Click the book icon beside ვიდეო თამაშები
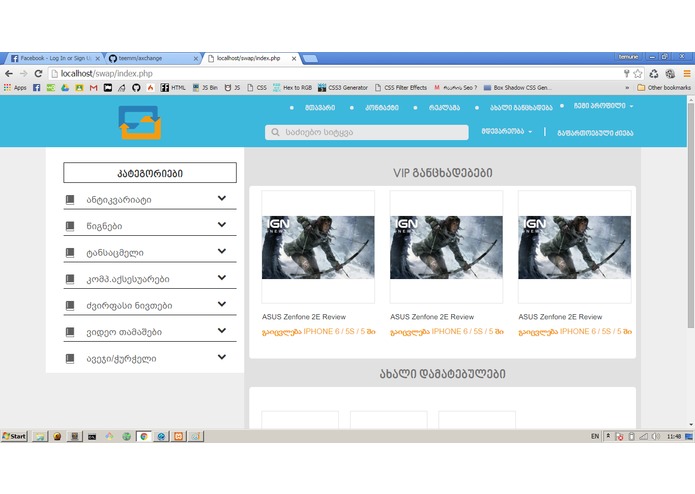 pyautogui.click(x=70, y=332)
